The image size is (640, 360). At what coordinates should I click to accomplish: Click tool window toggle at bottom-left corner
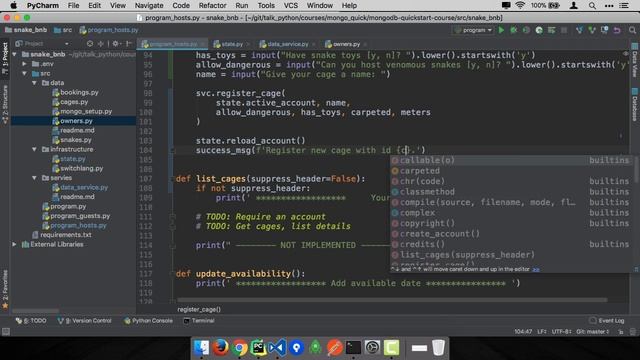tap(6, 332)
